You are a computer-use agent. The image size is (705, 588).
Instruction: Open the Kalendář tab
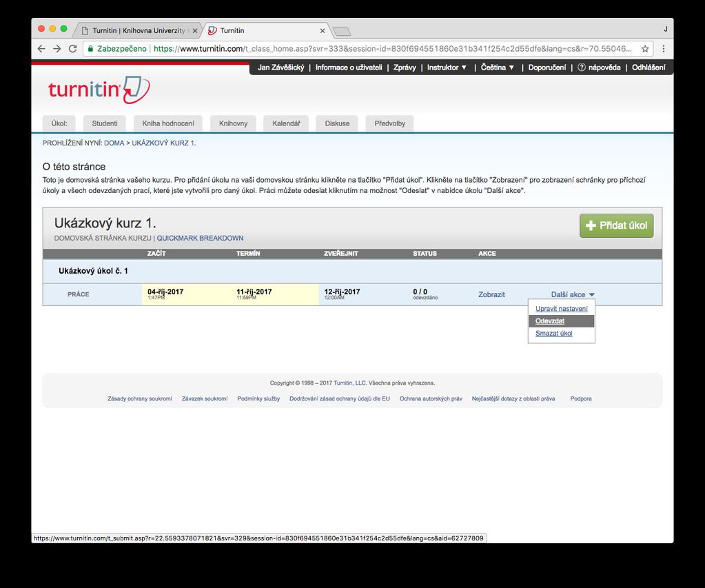pyautogui.click(x=286, y=123)
